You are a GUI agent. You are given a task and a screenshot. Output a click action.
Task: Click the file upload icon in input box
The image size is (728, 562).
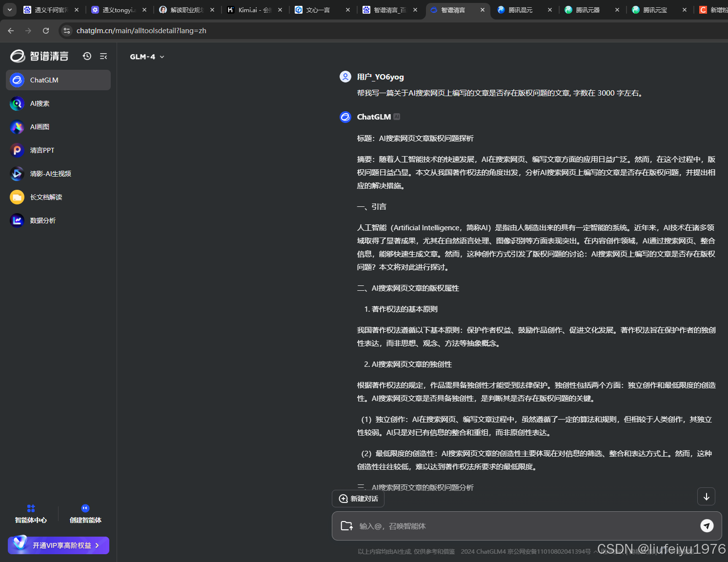click(347, 526)
